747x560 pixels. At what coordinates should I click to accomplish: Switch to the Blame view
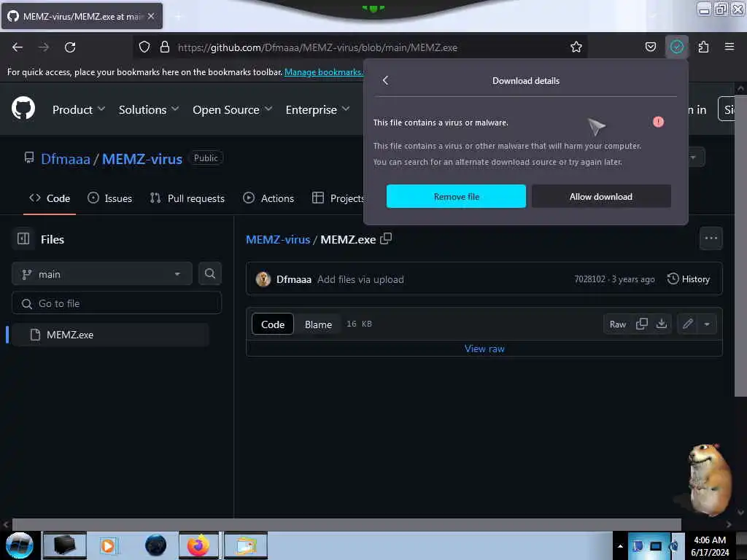(318, 324)
